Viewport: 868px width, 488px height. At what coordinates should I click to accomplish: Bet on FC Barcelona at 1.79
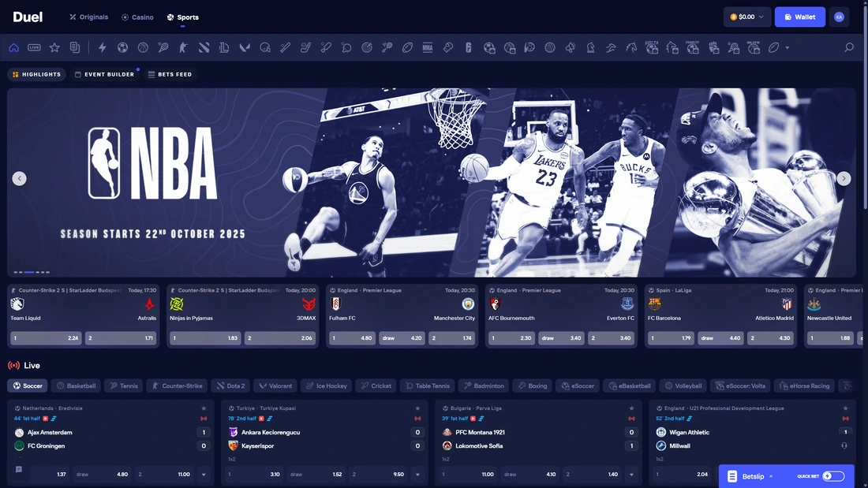click(671, 338)
